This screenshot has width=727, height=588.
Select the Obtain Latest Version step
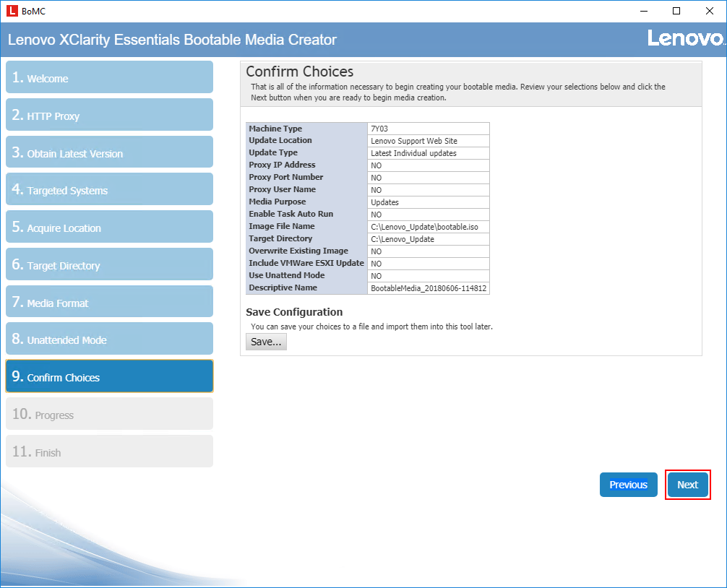109,152
